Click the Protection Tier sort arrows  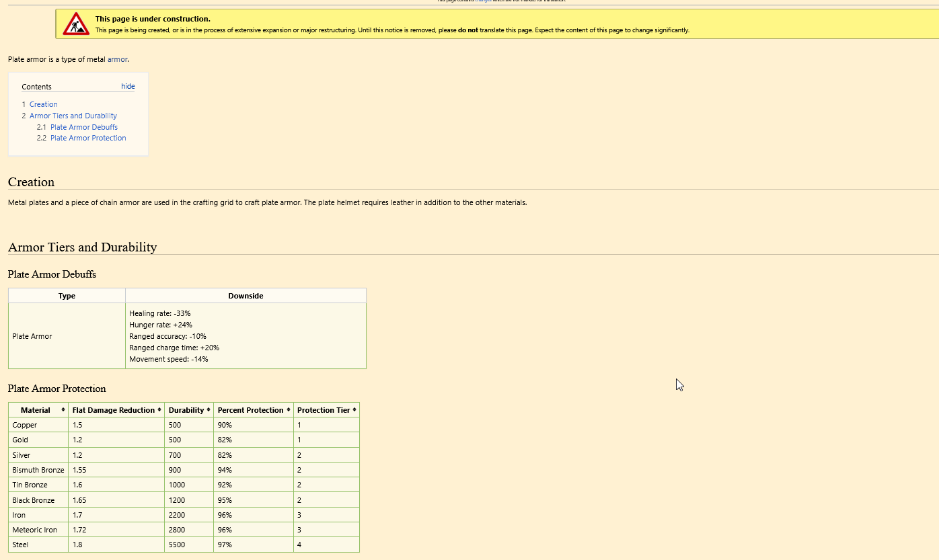354,409
